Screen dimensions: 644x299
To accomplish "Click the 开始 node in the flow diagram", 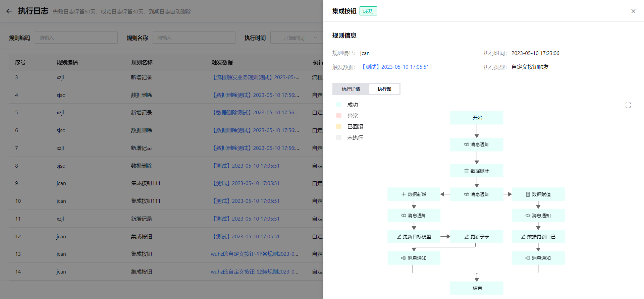I will (x=477, y=118).
